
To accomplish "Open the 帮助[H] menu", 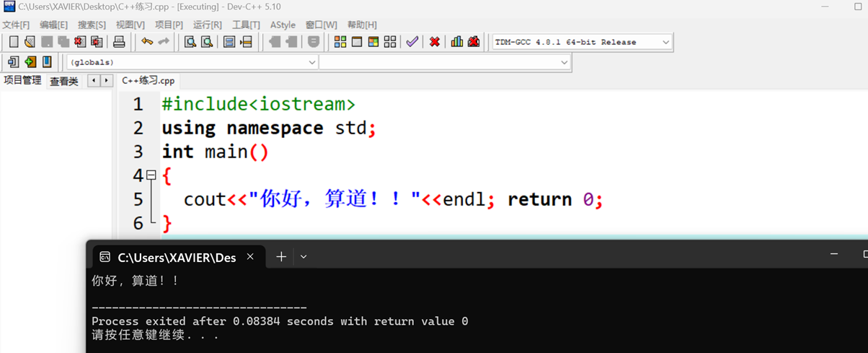I will [362, 25].
